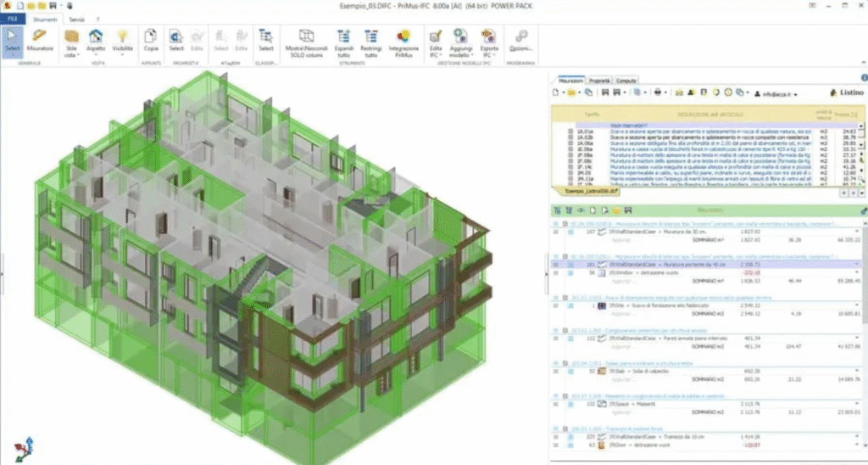868x465 pixels.
Task: Activate the Misuratore measuring tool
Action: click(x=39, y=39)
